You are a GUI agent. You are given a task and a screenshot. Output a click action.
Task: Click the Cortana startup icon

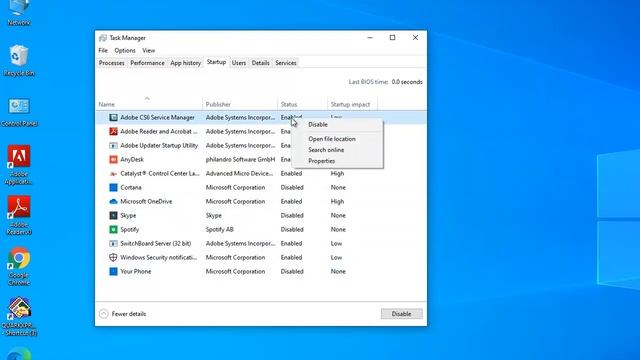click(x=113, y=187)
